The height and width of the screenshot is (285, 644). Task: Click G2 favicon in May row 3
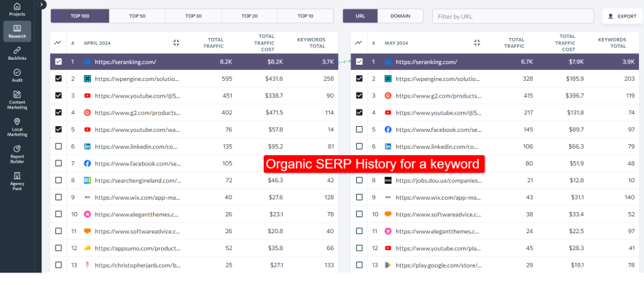point(388,95)
